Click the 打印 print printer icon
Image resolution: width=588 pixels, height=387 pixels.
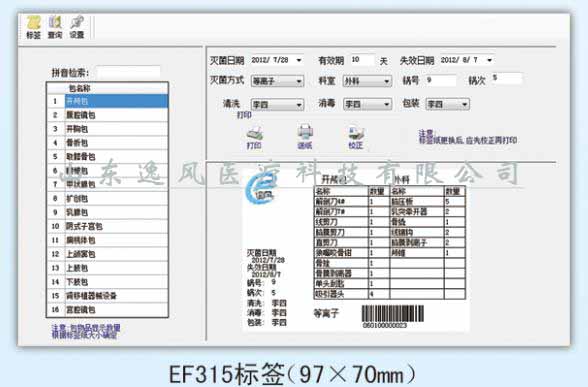click(x=254, y=138)
